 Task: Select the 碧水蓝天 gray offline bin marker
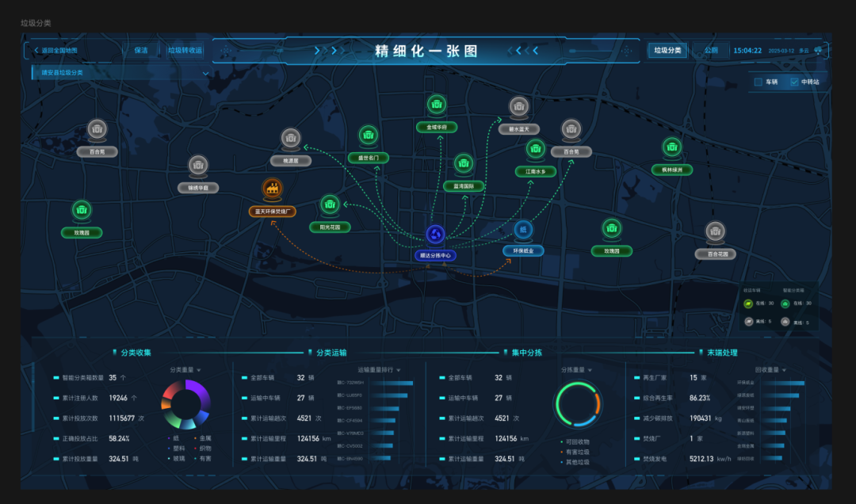point(519,107)
